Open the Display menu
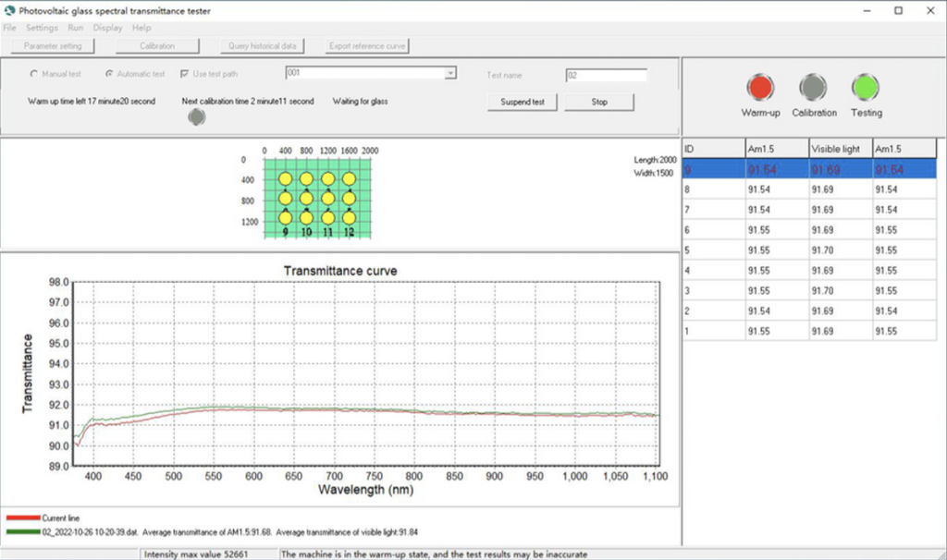The image size is (947, 560). (107, 28)
